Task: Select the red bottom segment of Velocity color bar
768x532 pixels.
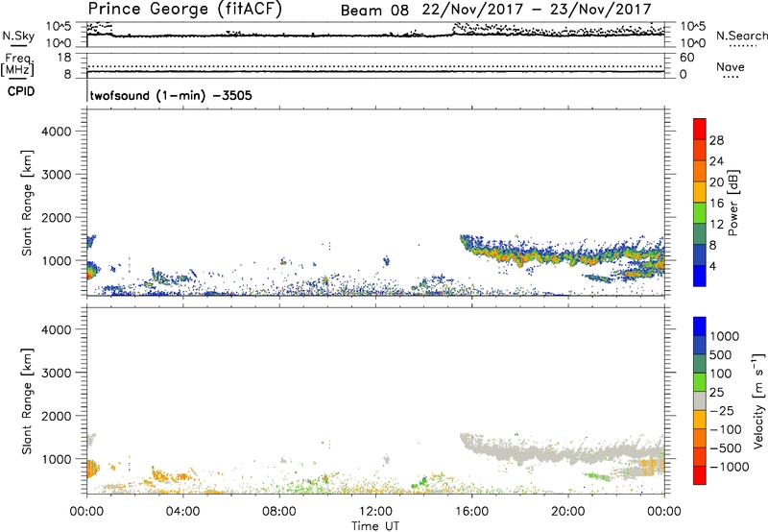Action: click(700, 475)
